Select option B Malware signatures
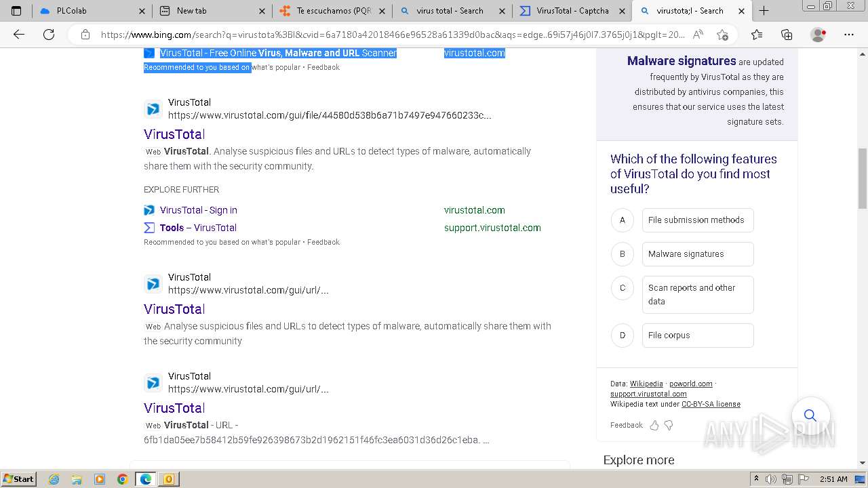The width and height of the screenshot is (868, 488). [x=698, y=253]
